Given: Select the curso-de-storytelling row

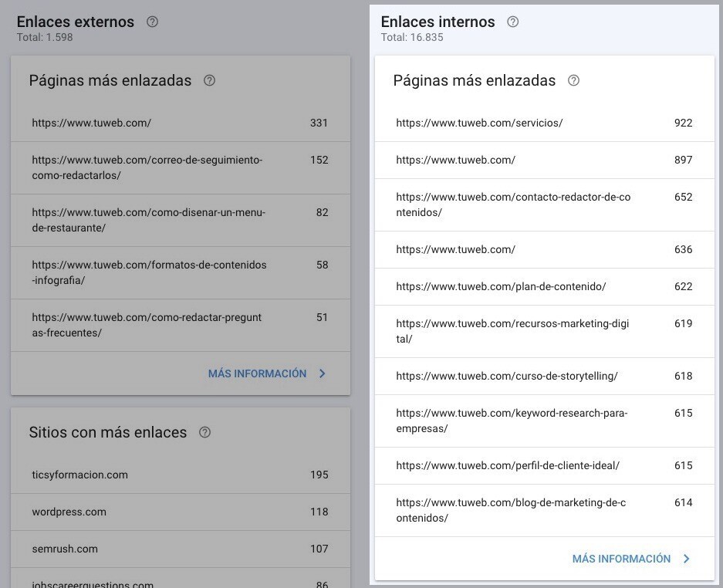Looking at the screenshot, I should [x=545, y=376].
